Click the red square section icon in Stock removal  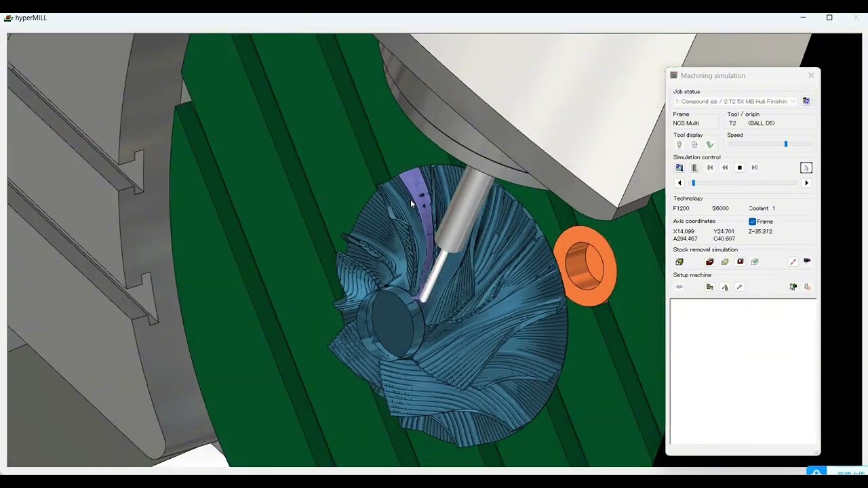pyautogui.click(x=740, y=262)
